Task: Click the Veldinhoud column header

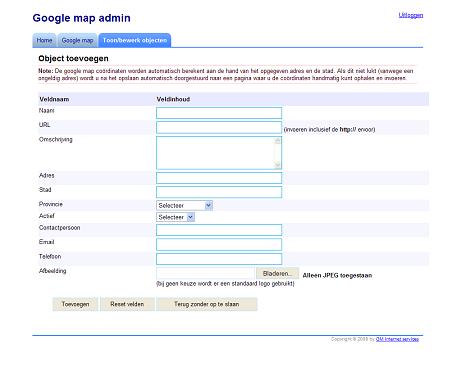Action: point(173,99)
